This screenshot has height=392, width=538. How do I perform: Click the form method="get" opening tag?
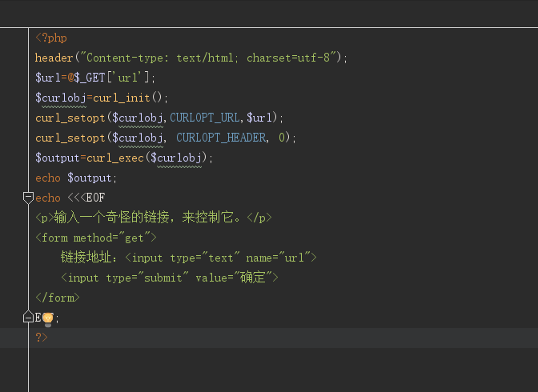coord(96,238)
